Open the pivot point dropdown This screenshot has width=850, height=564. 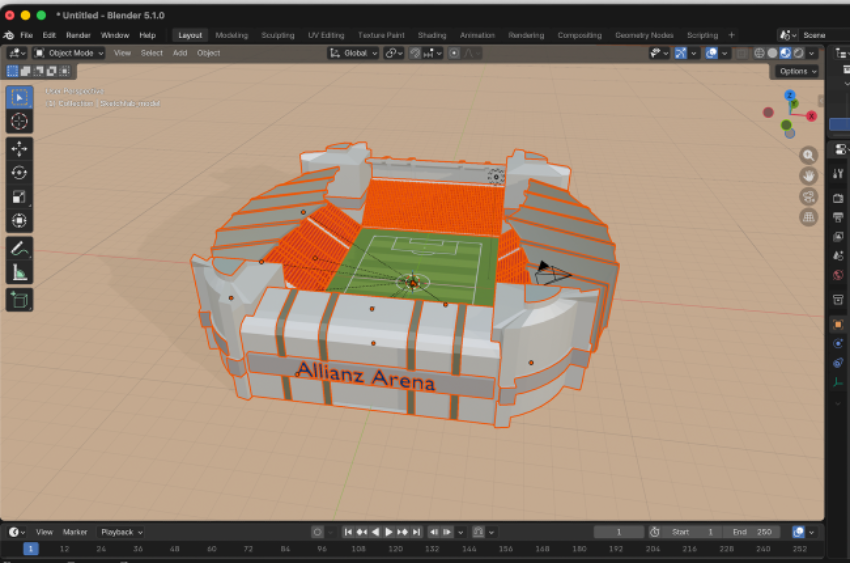pyautogui.click(x=394, y=53)
